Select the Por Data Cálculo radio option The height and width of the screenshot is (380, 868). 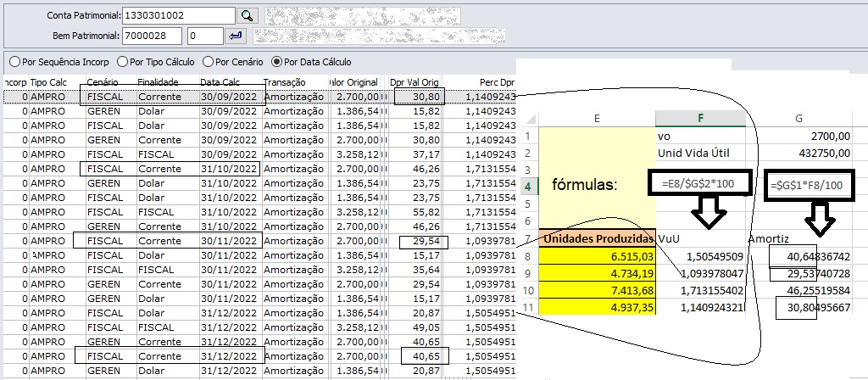point(311,62)
